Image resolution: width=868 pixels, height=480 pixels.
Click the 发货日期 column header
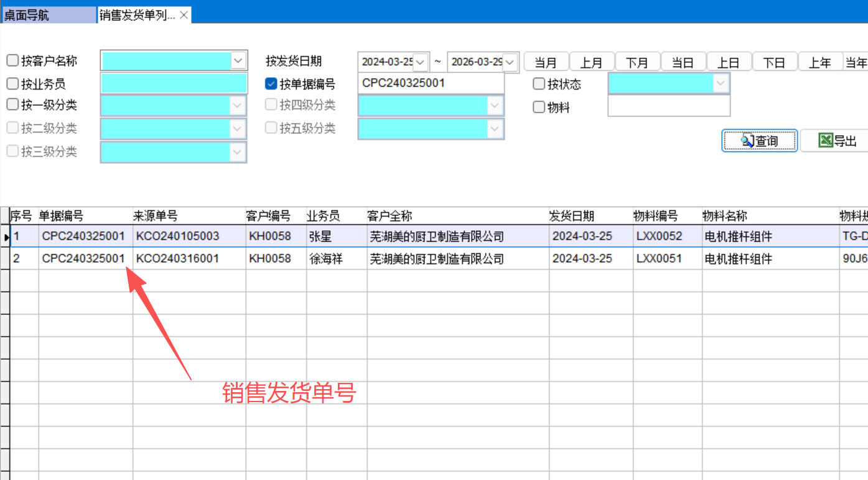pos(571,216)
